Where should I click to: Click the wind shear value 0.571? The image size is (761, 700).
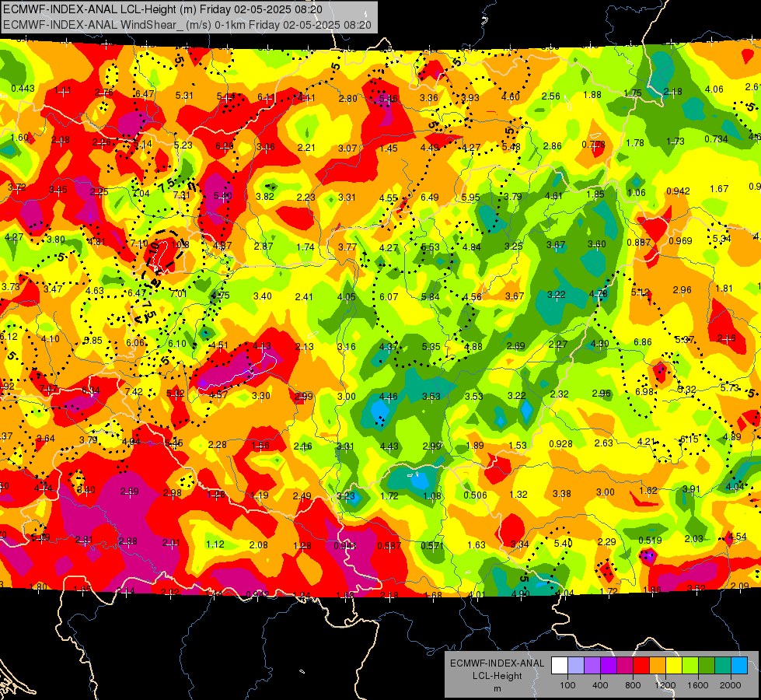point(432,545)
